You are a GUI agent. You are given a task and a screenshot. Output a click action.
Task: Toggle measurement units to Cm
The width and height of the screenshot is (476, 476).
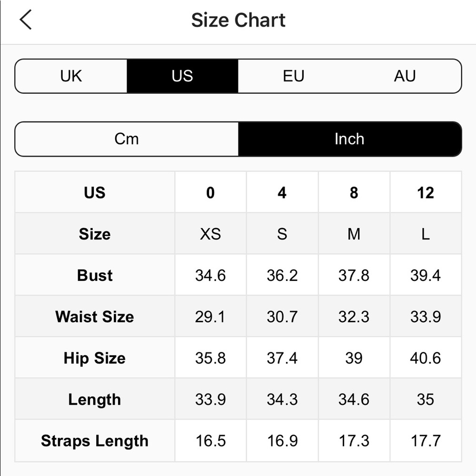pos(127,139)
